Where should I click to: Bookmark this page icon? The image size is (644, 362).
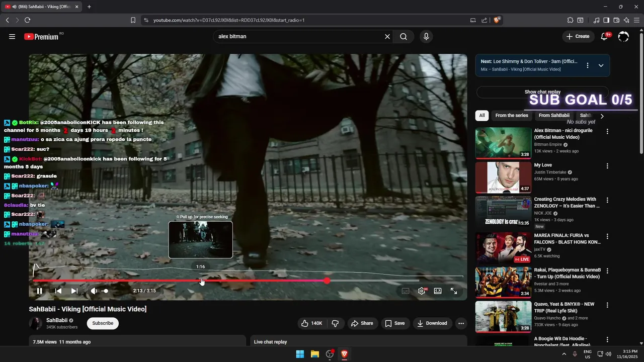tap(133, 20)
